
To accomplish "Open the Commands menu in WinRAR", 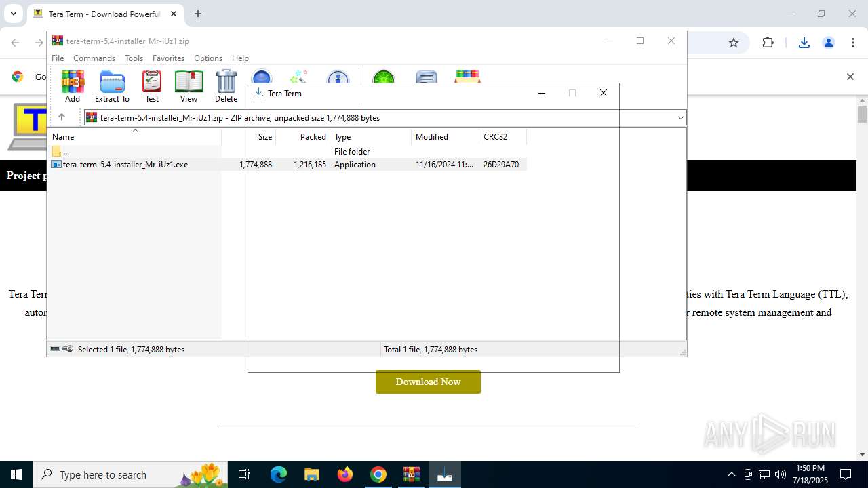I will [94, 58].
